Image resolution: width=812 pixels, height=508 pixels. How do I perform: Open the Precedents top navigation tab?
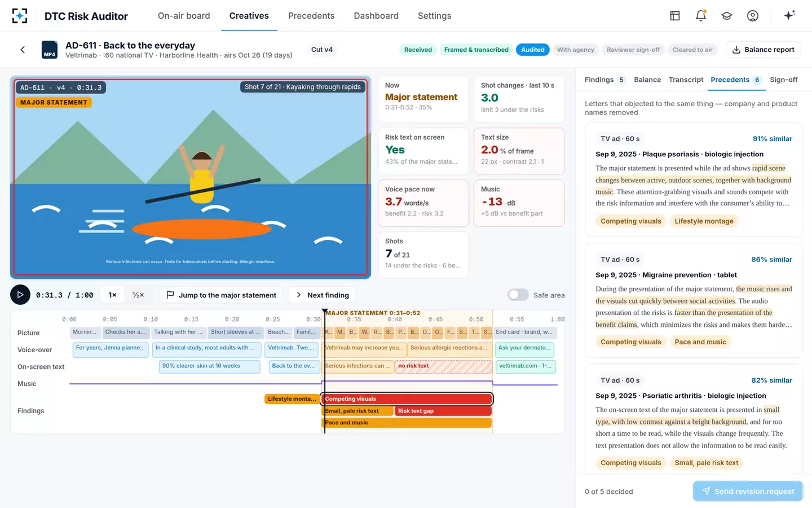(x=311, y=16)
